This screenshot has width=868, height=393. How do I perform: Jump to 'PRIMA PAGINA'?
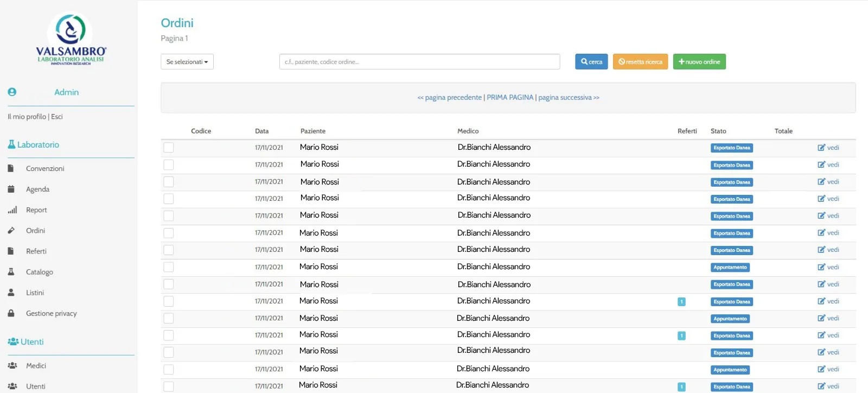pos(510,98)
